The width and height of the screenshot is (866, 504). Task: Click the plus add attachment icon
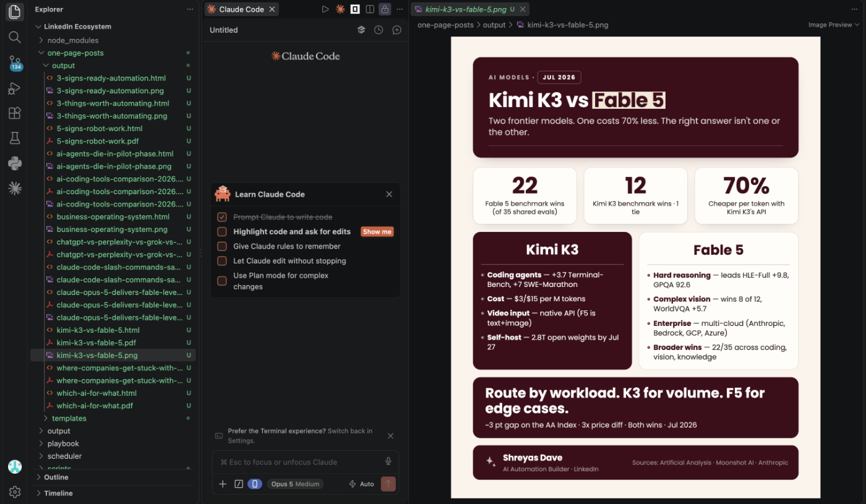[223, 484]
